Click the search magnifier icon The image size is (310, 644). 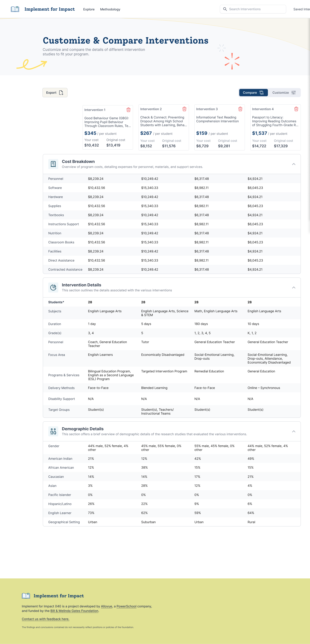[x=225, y=9]
